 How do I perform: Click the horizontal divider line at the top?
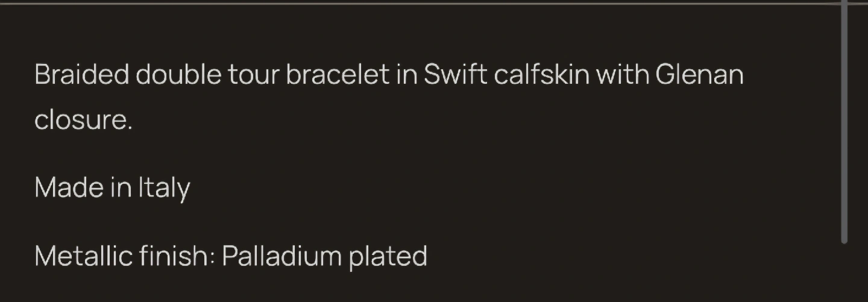click(x=422, y=4)
